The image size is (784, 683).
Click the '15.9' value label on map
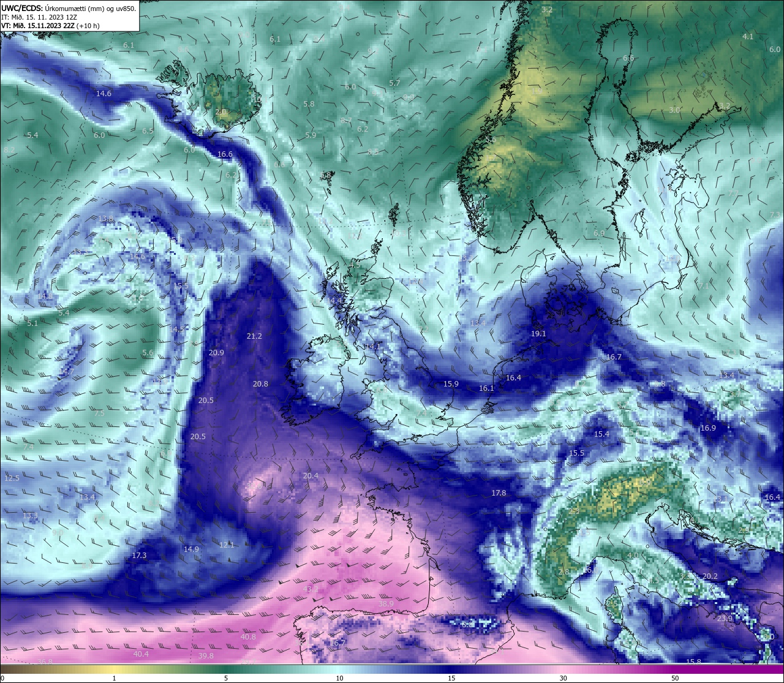click(x=451, y=384)
